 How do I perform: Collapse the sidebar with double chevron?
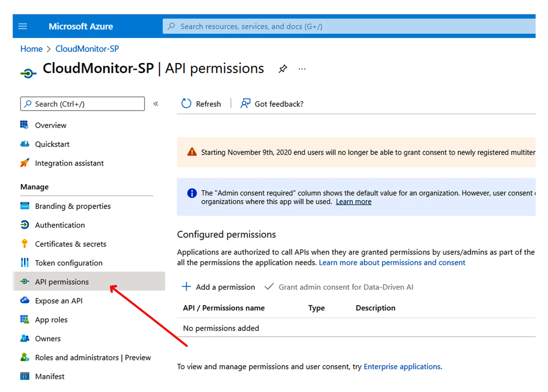pyautogui.click(x=156, y=104)
